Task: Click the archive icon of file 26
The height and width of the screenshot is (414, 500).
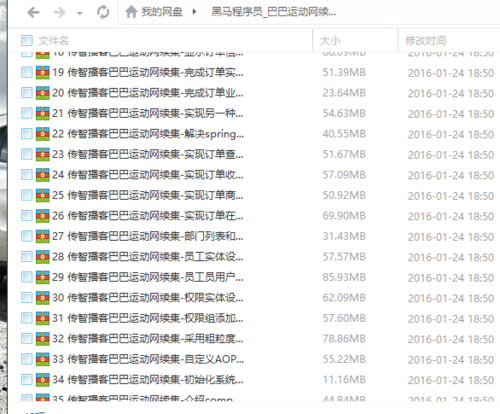Action: pyautogui.click(x=43, y=216)
